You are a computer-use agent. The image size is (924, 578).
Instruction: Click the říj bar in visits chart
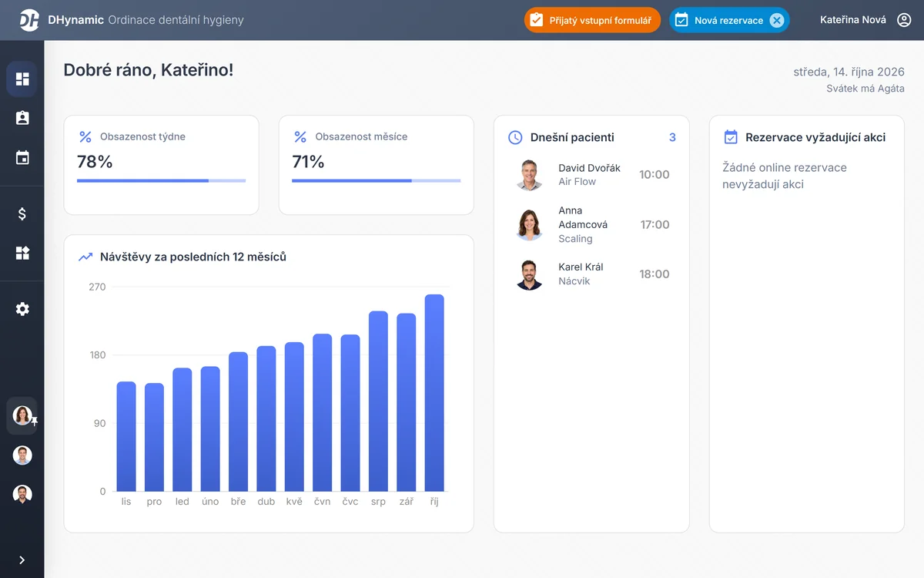click(434, 393)
